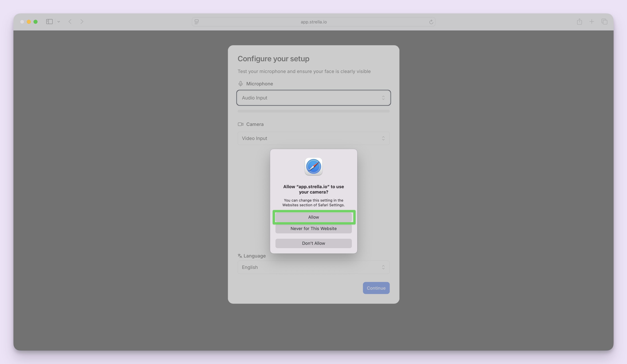Image resolution: width=627 pixels, height=364 pixels.
Task: Click the microphone level meter bar
Action: point(313,111)
